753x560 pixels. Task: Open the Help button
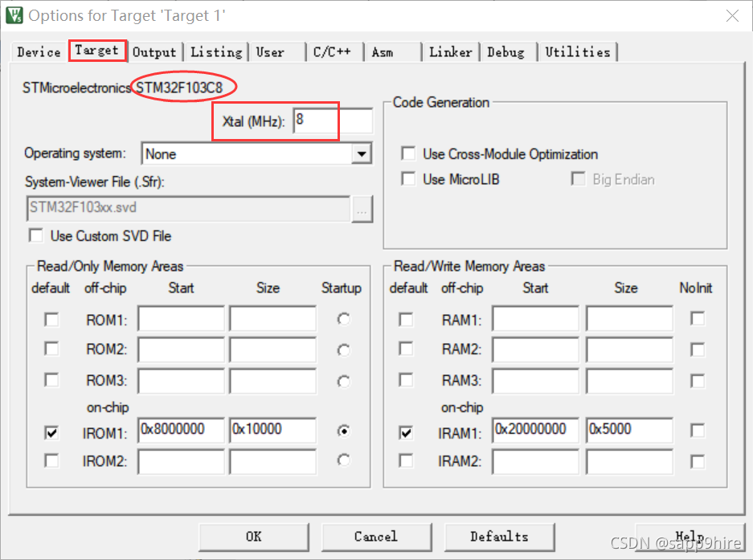pos(690,537)
